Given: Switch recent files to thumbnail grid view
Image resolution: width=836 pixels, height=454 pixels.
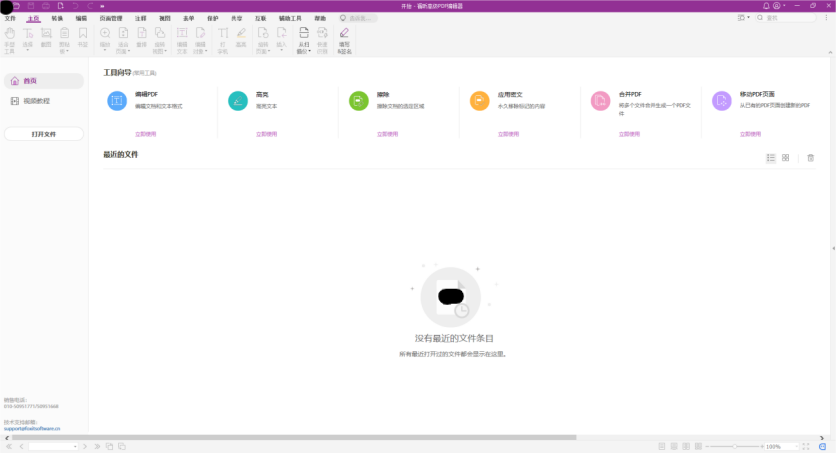Looking at the screenshot, I should coord(786,158).
